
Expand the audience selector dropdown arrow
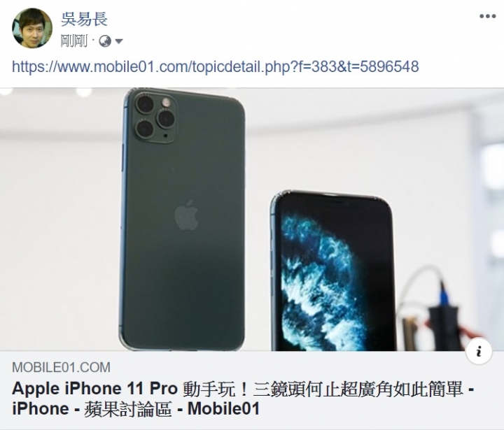(x=118, y=41)
